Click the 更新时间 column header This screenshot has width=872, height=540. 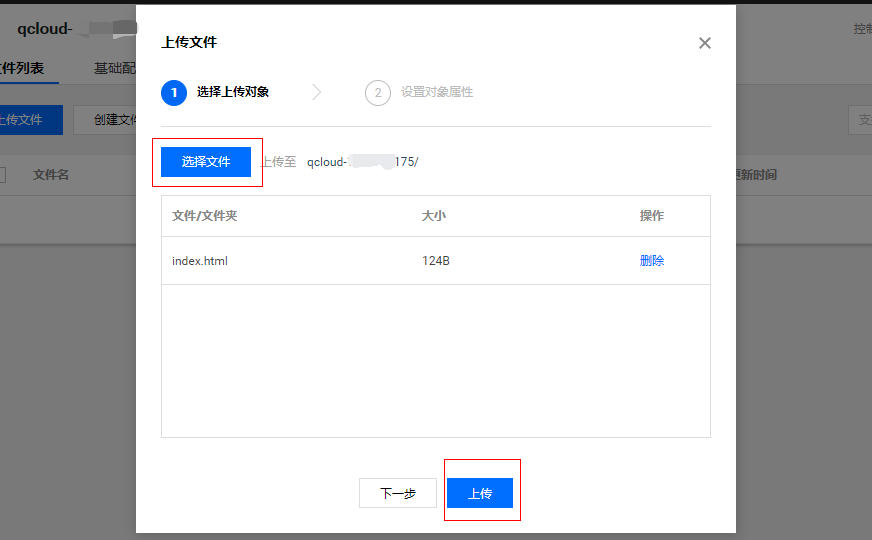755,175
